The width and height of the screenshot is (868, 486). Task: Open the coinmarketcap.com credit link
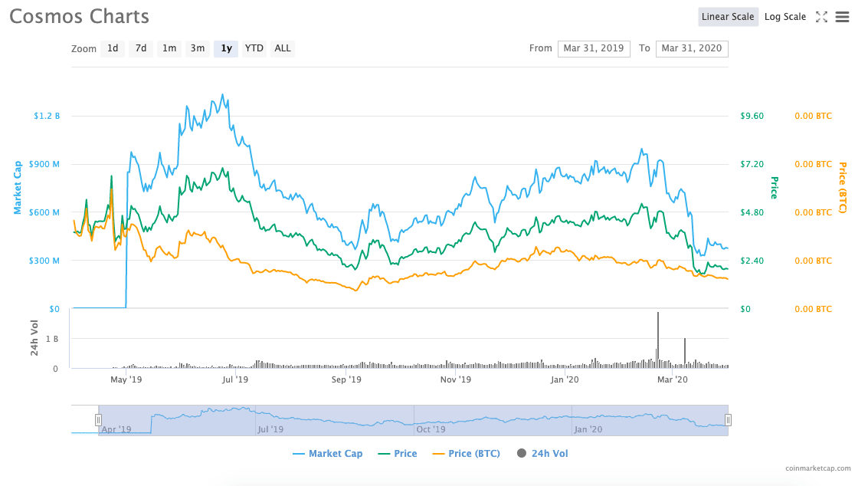point(818,468)
